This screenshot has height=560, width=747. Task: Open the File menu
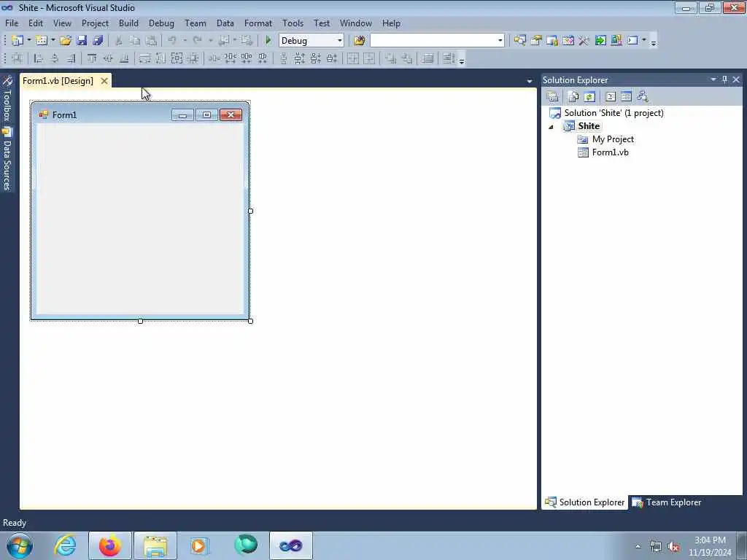point(12,23)
